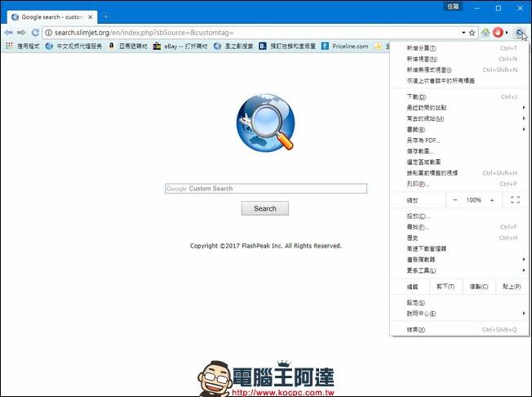The width and height of the screenshot is (532, 397).
Task: Click the Slimjet main menu button
Action: (520, 33)
